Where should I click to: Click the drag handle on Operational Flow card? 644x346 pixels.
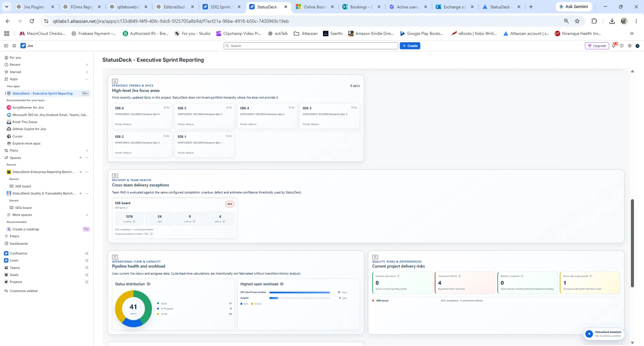(x=115, y=257)
